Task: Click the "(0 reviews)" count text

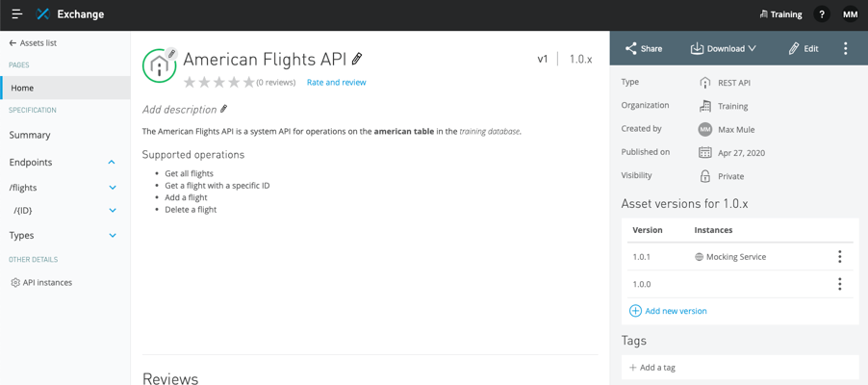Action: [x=275, y=83]
